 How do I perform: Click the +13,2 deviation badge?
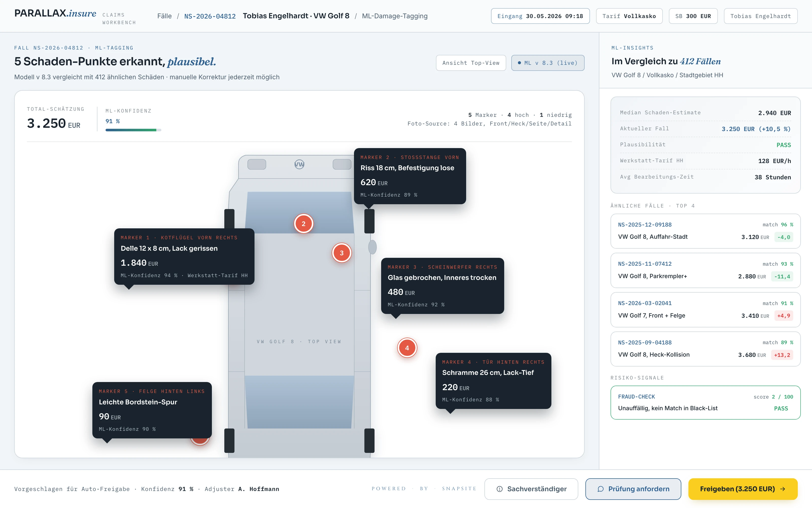tap(782, 355)
